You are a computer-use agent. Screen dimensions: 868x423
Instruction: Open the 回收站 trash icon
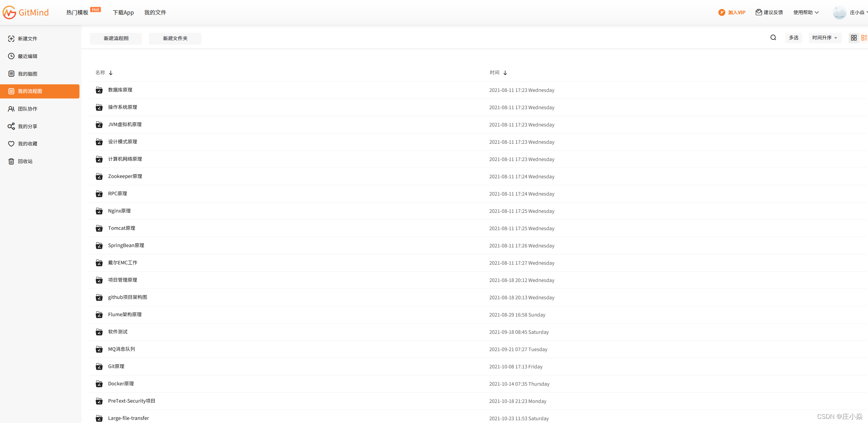click(11, 161)
